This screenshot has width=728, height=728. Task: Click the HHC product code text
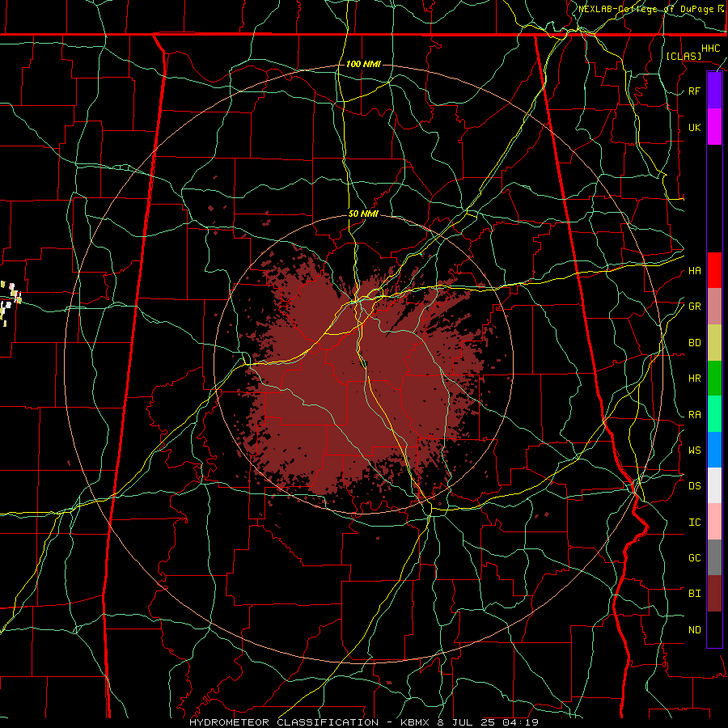point(710,49)
